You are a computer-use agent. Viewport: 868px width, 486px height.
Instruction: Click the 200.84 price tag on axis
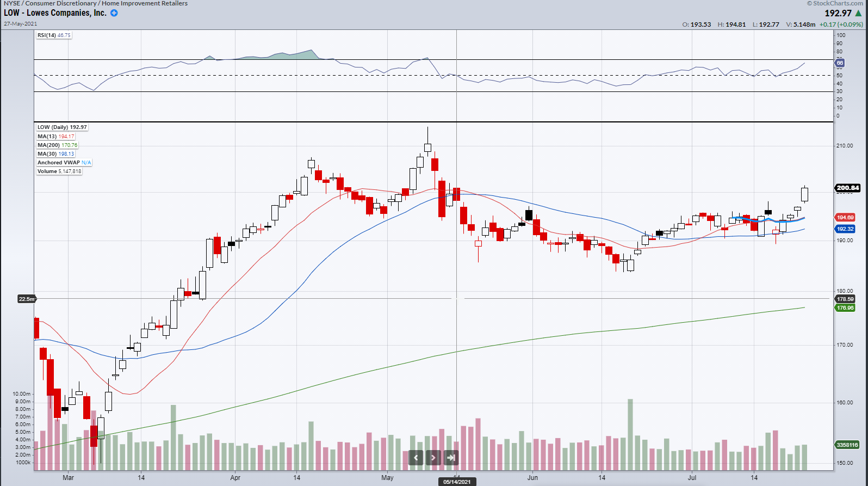848,188
